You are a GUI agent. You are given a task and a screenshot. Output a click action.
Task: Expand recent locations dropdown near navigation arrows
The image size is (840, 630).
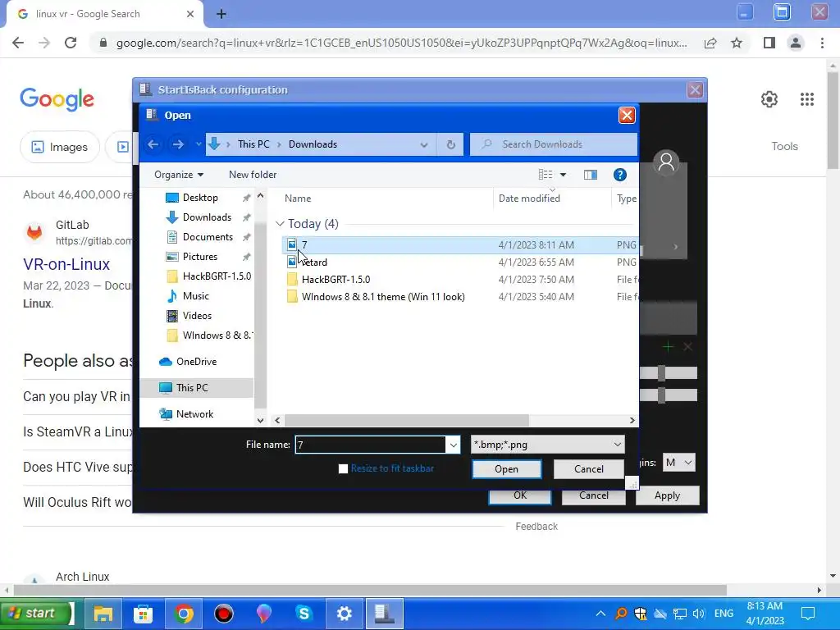click(199, 144)
